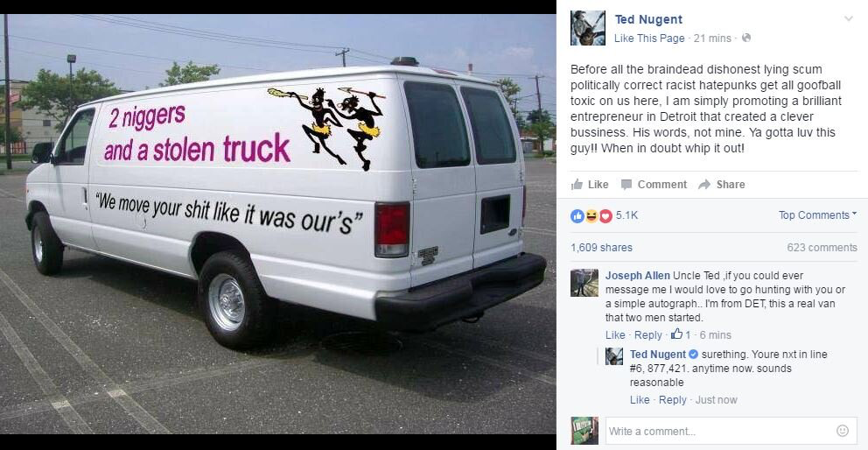This screenshot has width=868, height=450.
Task: Click the 21 mins post timestamp
Action: tap(712, 39)
